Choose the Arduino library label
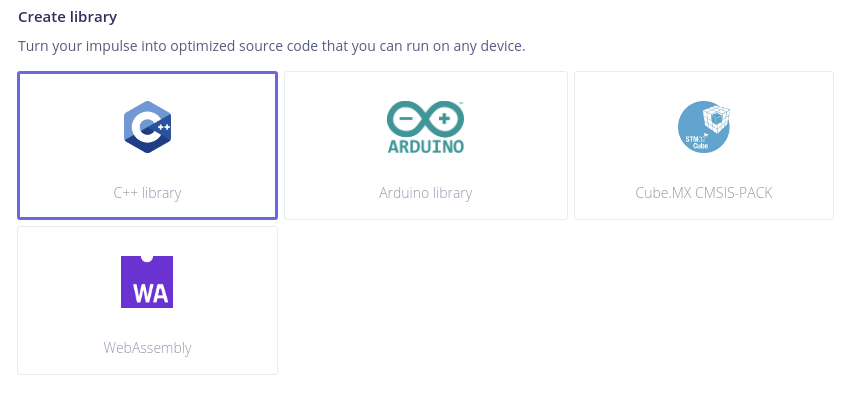Screen dimensions: 849x396 (x=426, y=193)
